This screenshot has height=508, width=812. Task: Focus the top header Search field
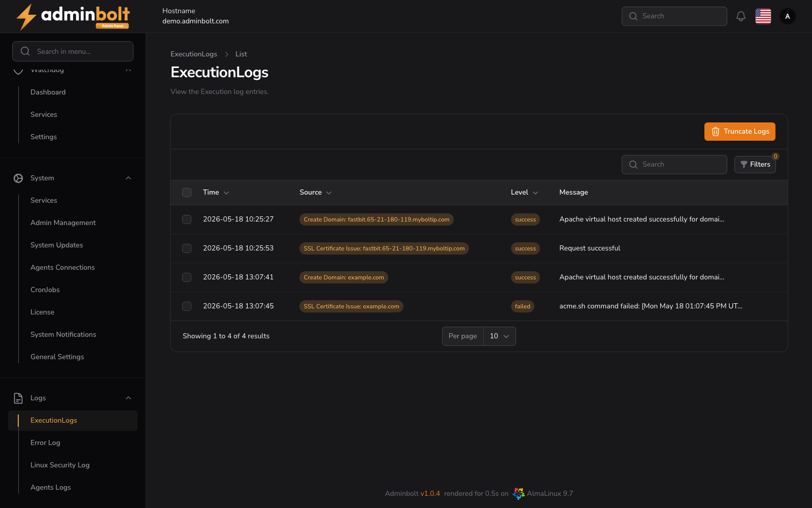click(x=674, y=16)
